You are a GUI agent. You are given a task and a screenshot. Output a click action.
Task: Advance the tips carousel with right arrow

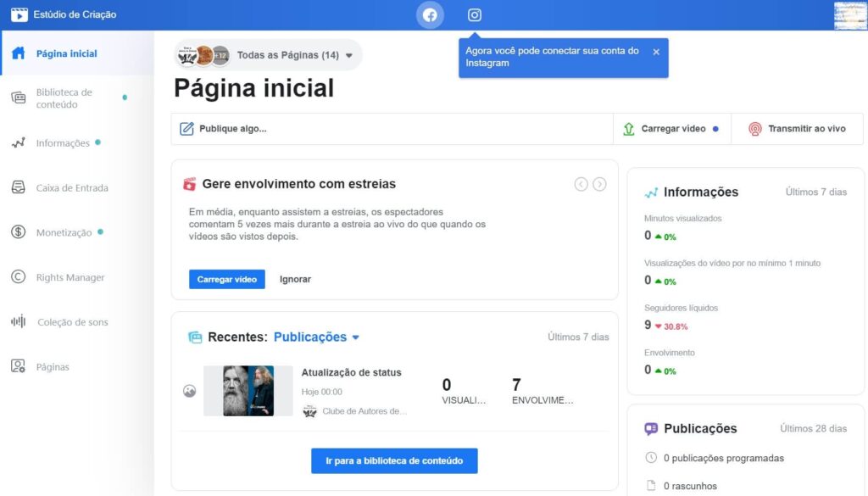tap(599, 183)
